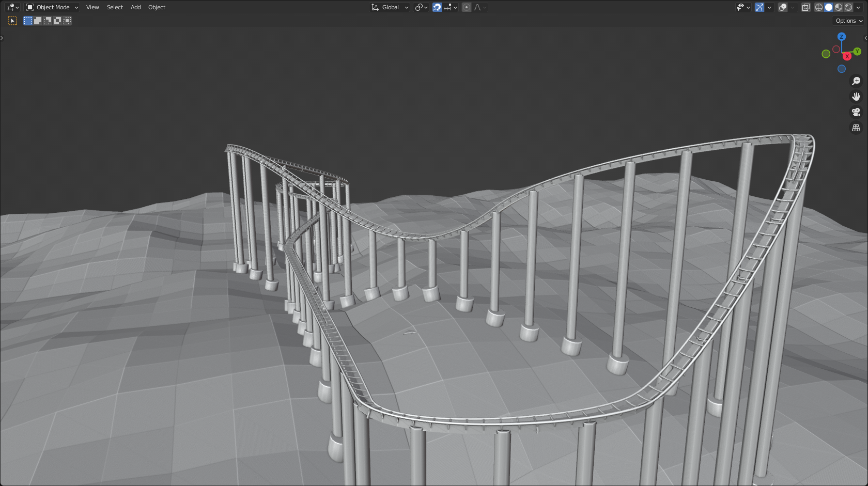The image size is (868, 486).
Task: Click the green Y axis gizmo handle
Action: pos(857,52)
